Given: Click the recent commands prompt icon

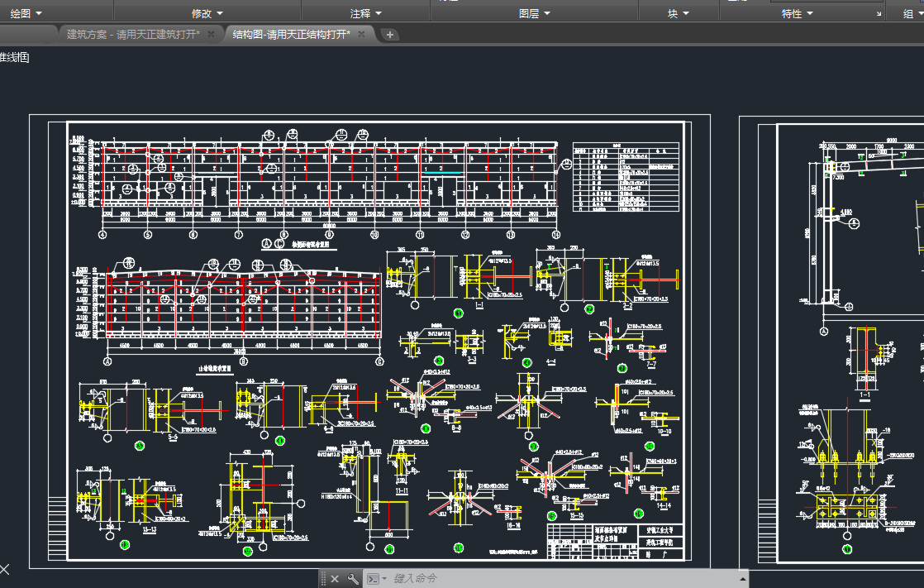Looking at the screenshot, I should [x=374, y=579].
